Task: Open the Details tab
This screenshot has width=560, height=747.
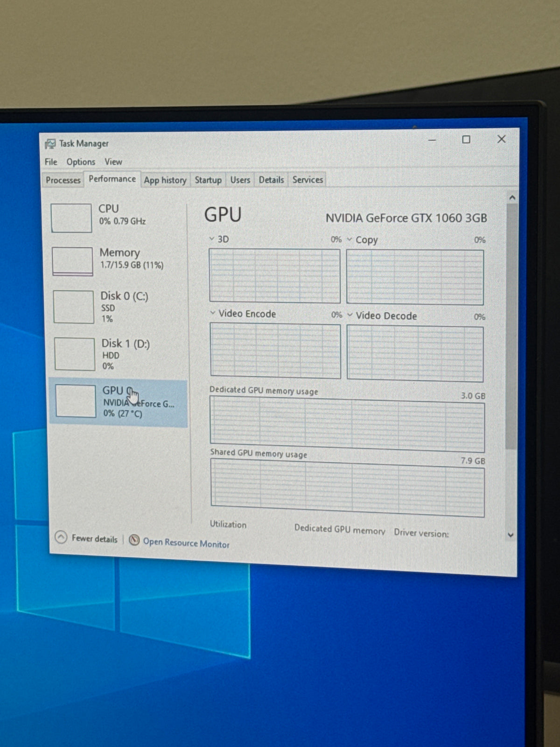Action: [x=271, y=180]
